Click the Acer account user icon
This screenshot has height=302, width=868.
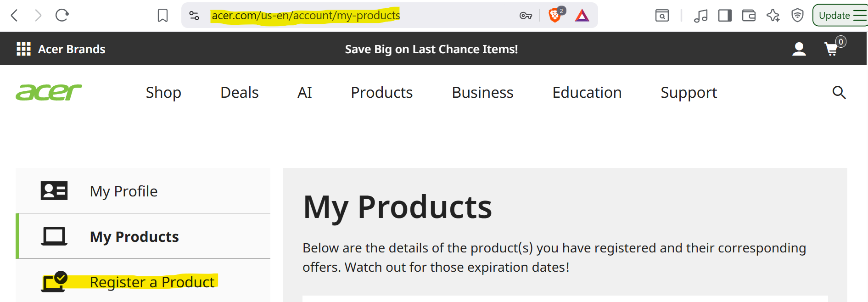pos(799,49)
